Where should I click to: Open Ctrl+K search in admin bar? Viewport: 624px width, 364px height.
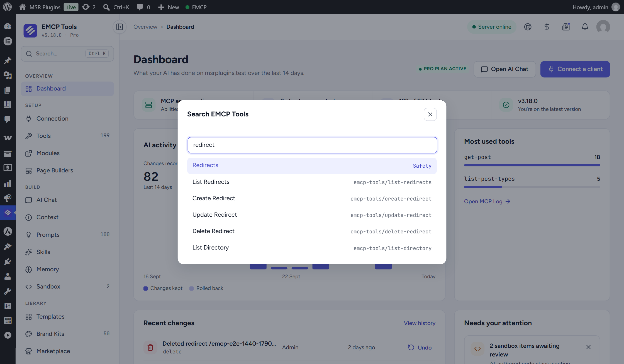pyautogui.click(x=116, y=7)
